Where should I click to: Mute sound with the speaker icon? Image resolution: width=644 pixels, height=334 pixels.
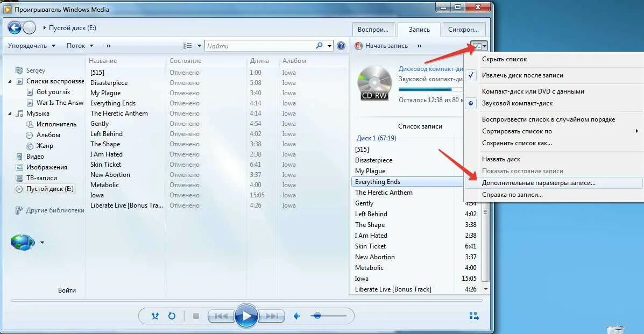point(296,316)
